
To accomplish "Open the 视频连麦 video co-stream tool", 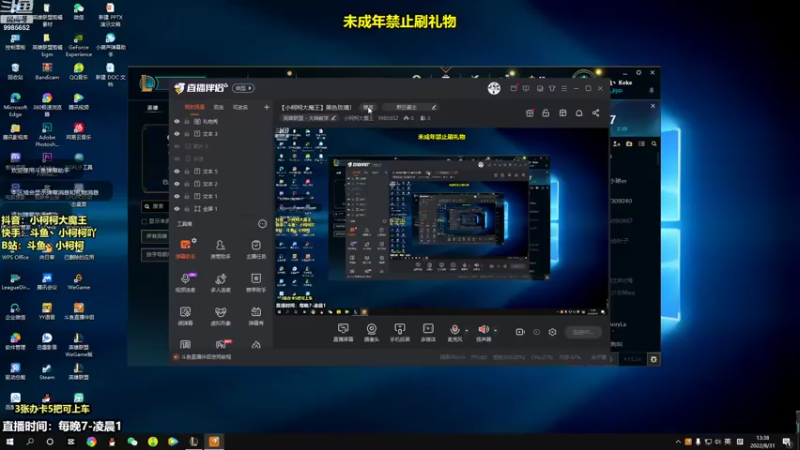I will pos(185,282).
